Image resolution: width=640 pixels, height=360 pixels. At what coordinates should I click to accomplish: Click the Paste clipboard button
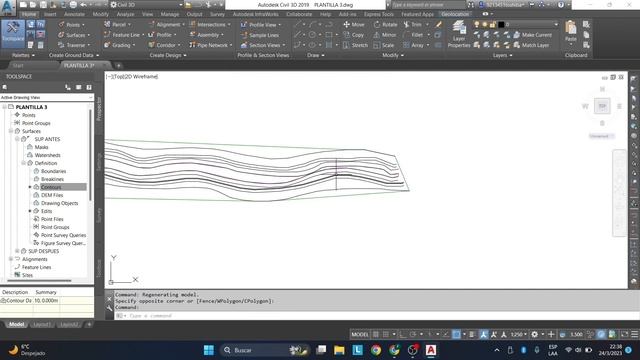coord(571,32)
